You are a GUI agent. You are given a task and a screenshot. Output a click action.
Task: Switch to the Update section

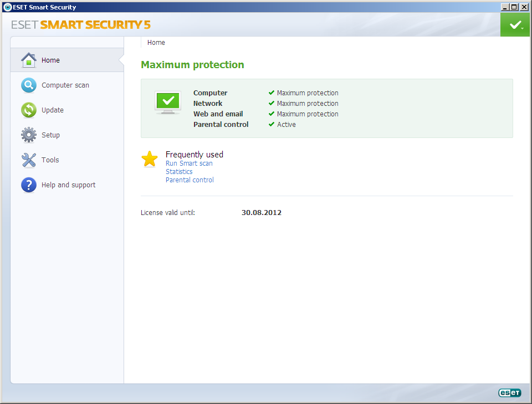coord(53,110)
